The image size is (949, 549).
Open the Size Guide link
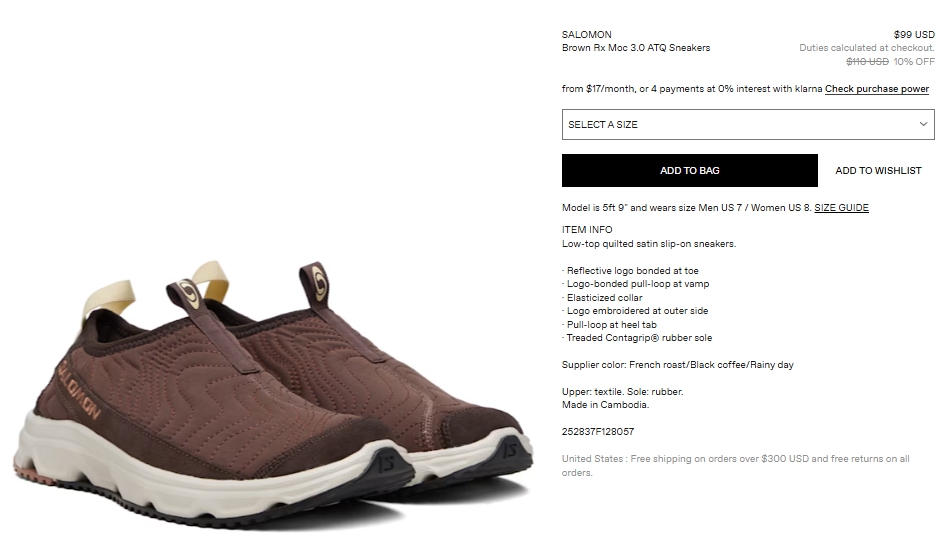pyautogui.click(x=841, y=208)
